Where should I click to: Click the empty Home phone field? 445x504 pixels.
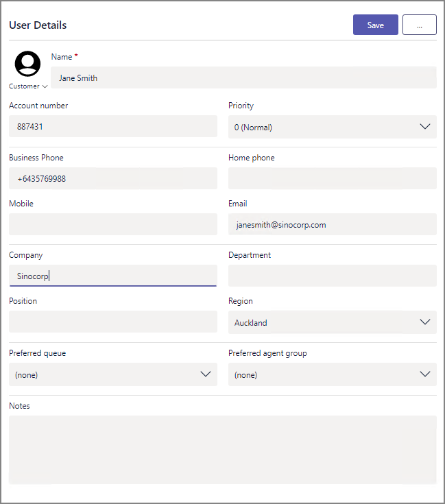[x=333, y=178]
